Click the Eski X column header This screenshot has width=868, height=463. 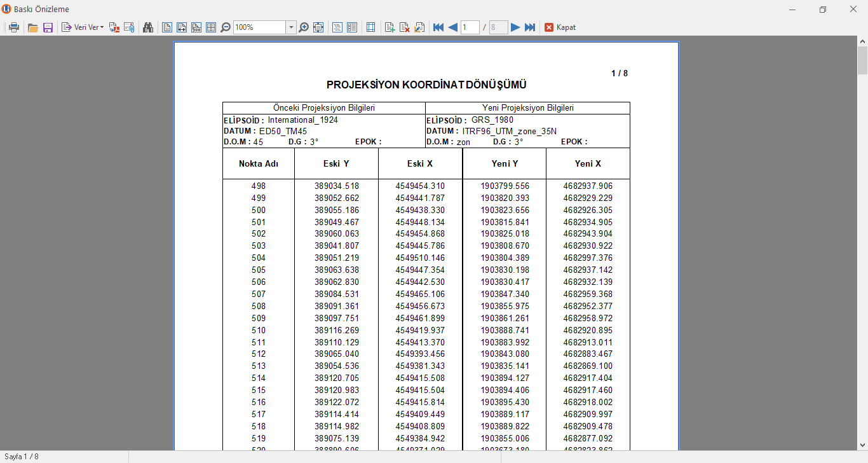click(x=420, y=163)
